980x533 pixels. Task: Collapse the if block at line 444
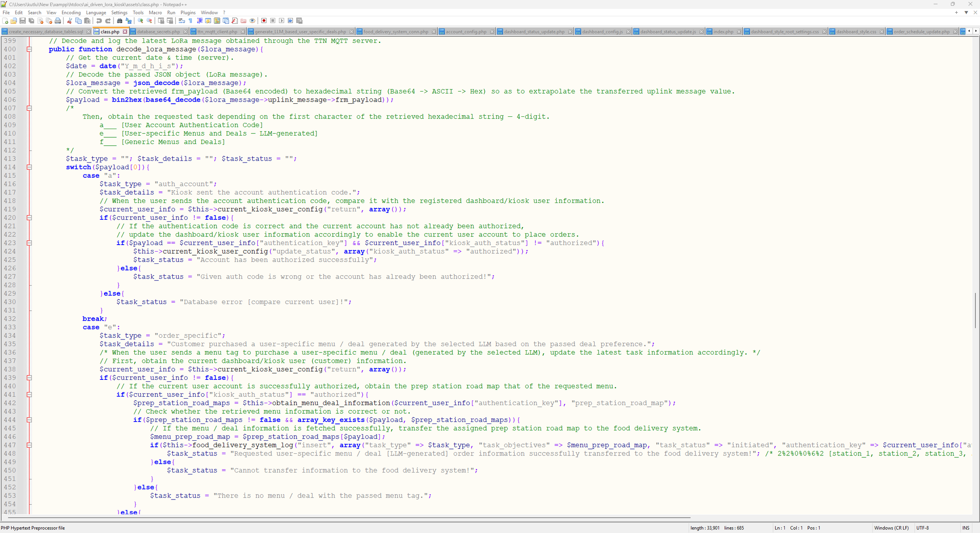point(29,420)
